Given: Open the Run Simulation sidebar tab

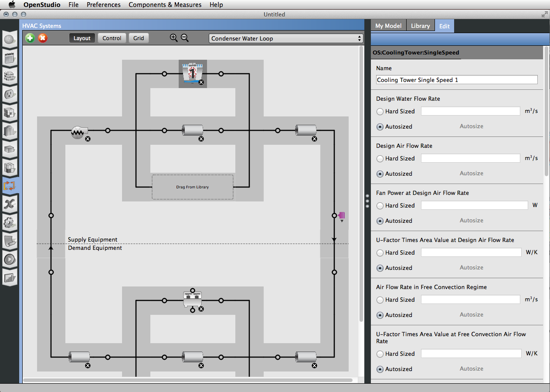Looking at the screenshot, I should (10, 259).
